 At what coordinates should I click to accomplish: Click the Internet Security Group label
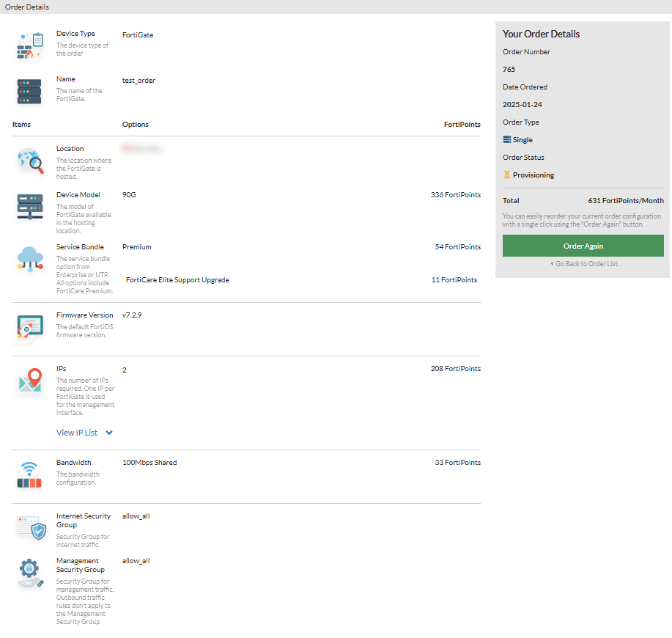84,521
